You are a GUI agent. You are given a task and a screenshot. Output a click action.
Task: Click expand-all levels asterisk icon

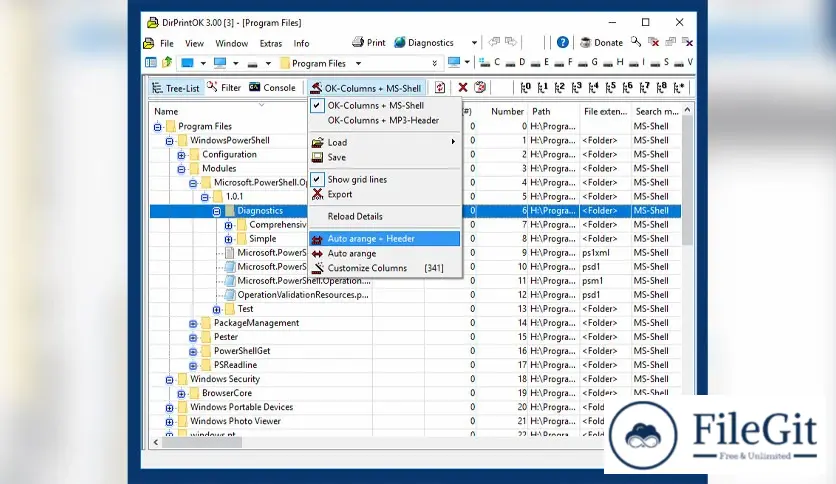[679, 87]
